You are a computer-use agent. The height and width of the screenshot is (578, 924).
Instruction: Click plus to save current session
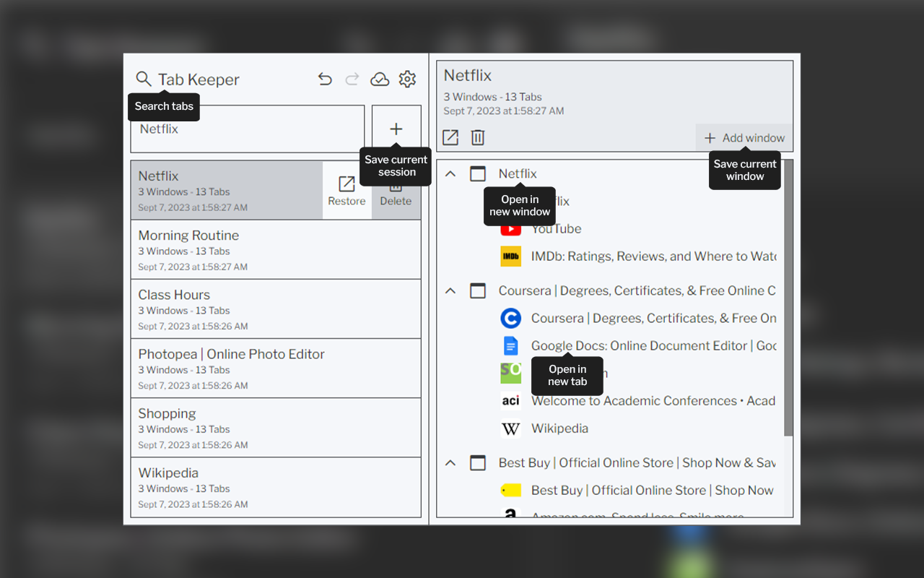396,129
